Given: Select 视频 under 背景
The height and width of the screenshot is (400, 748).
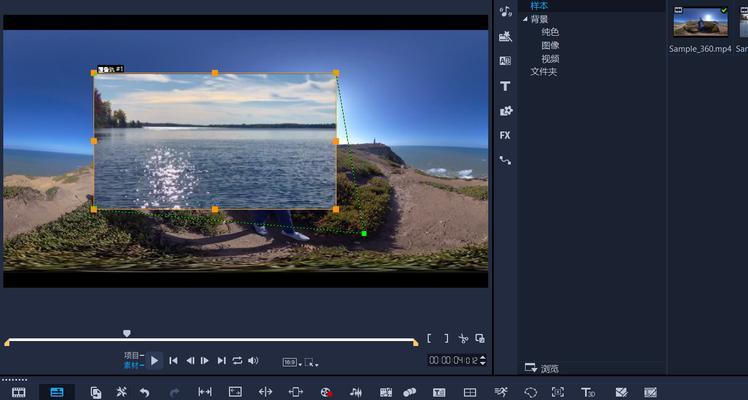Looking at the screenshot, I should tap(550, 59).
